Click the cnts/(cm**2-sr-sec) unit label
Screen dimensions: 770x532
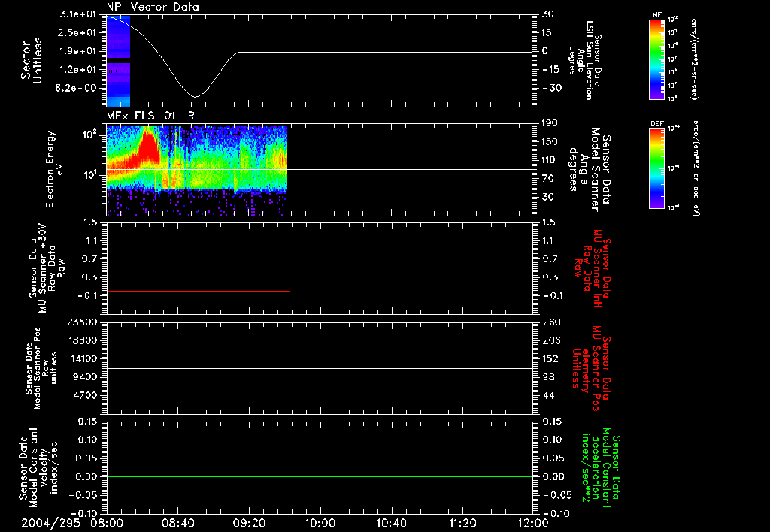pyautogui.click(x=694, y=59)
